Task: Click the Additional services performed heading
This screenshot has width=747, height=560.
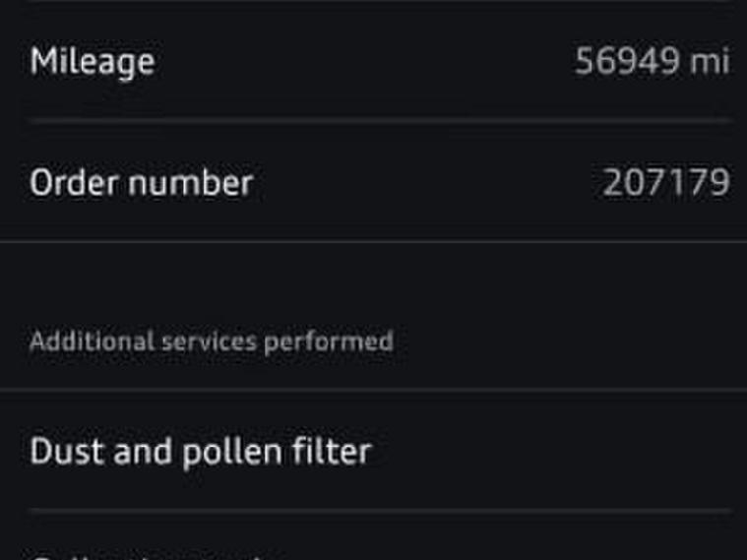Action: [x=212, y=342]
